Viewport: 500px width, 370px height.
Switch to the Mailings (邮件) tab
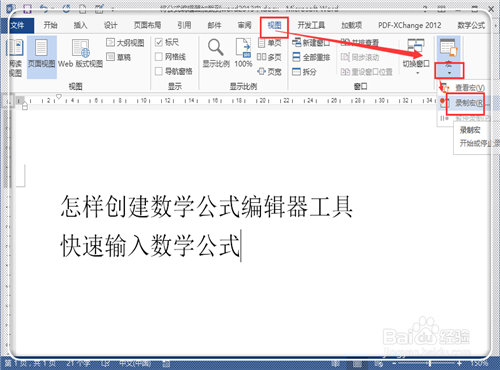tap(214, 25)
